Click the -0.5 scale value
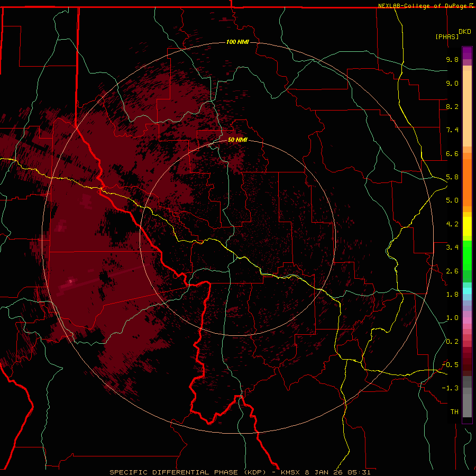 (450, 365)
